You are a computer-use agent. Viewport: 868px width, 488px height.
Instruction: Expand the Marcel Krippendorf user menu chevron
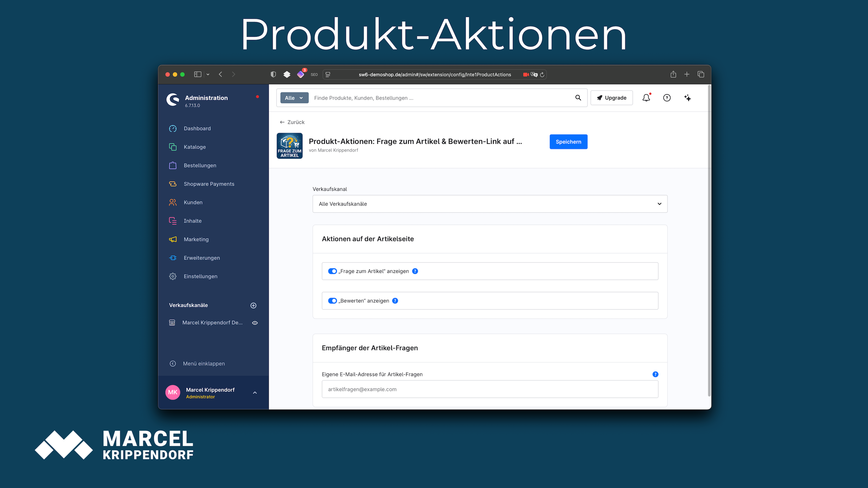tap(255, 393)
